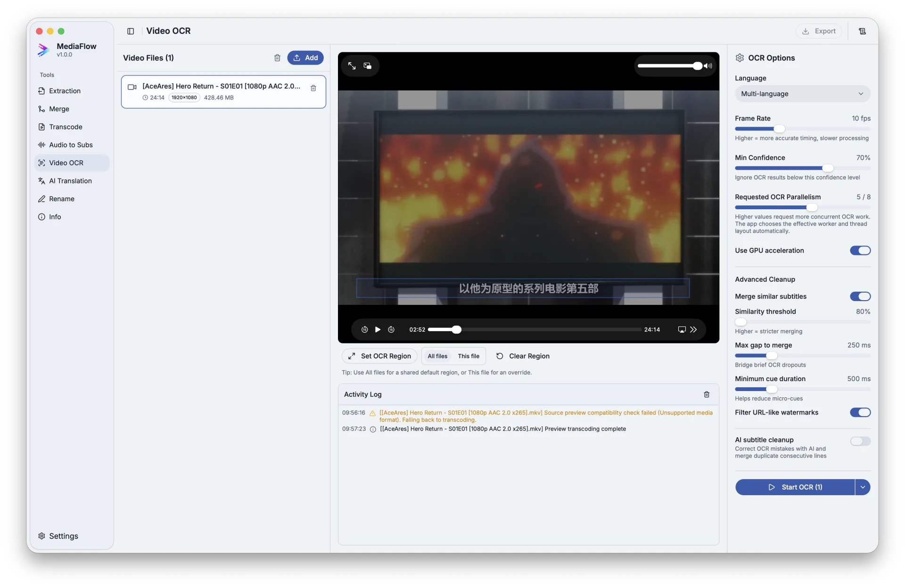Adjust Similarity threshold slider
This screenshot has height=588, width=905.
click(802, 322)
